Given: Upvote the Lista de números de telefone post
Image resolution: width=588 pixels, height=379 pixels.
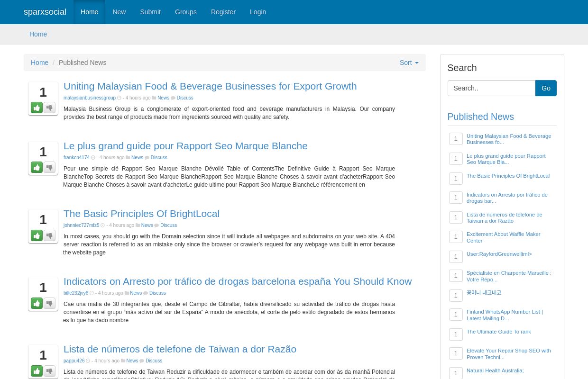Looking at the screenshot, I should (37, 371).
